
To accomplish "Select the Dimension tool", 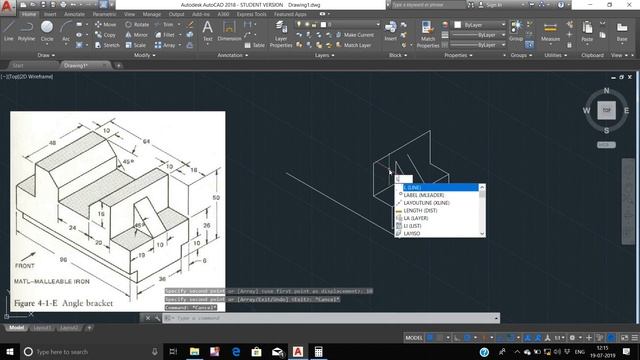I will pyautogui.click(x=229, y=31).
